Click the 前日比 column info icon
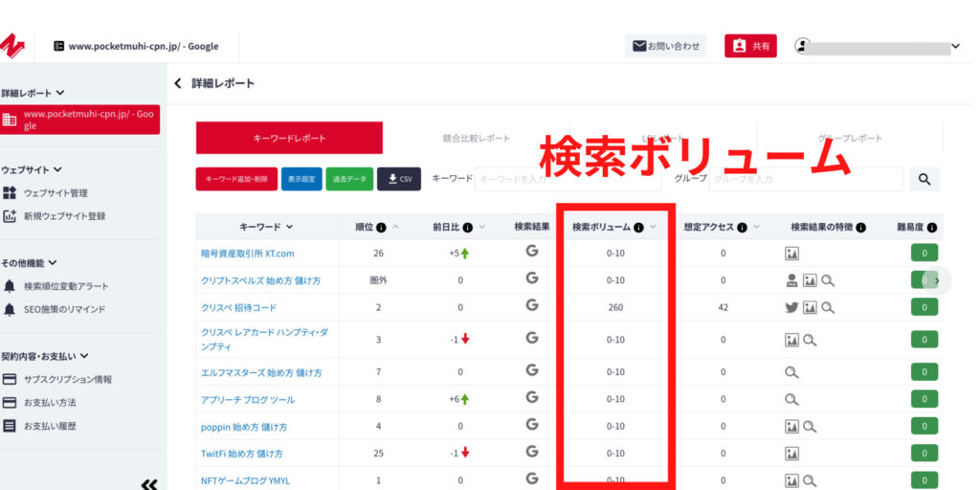Screen dimensions: 980x490 click(x=467, y=228)
